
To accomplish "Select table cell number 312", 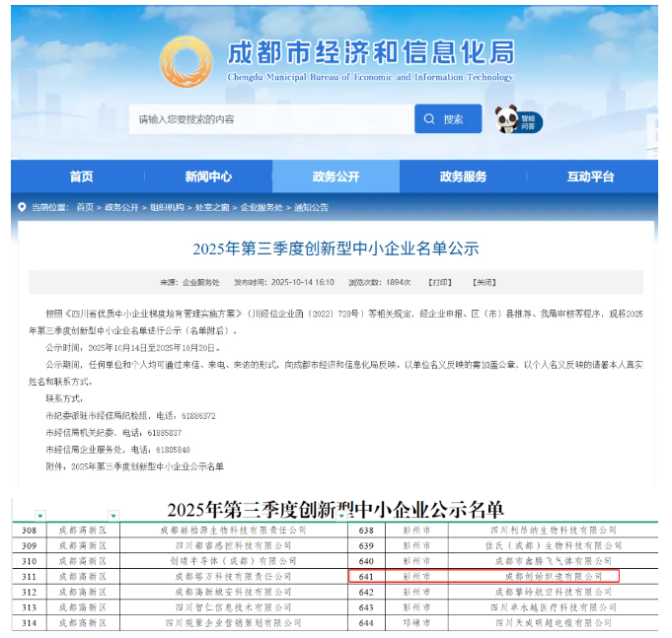I will pos(30,592).
